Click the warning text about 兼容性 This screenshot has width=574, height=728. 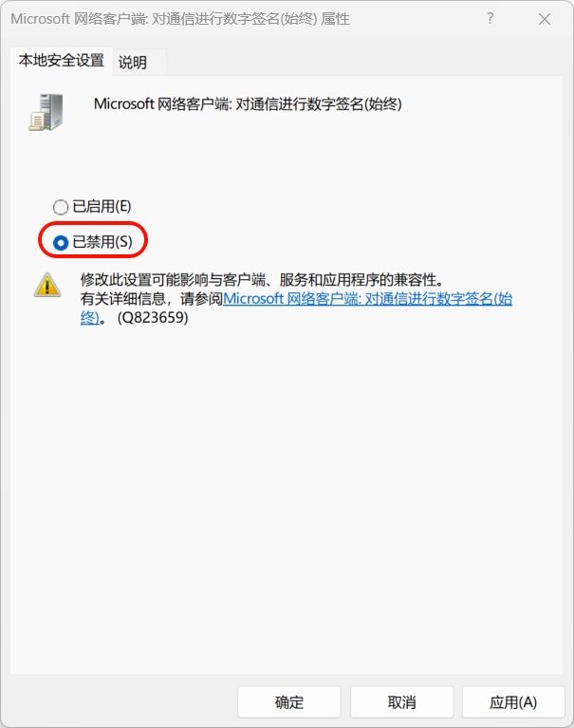[x=263, y=280]
